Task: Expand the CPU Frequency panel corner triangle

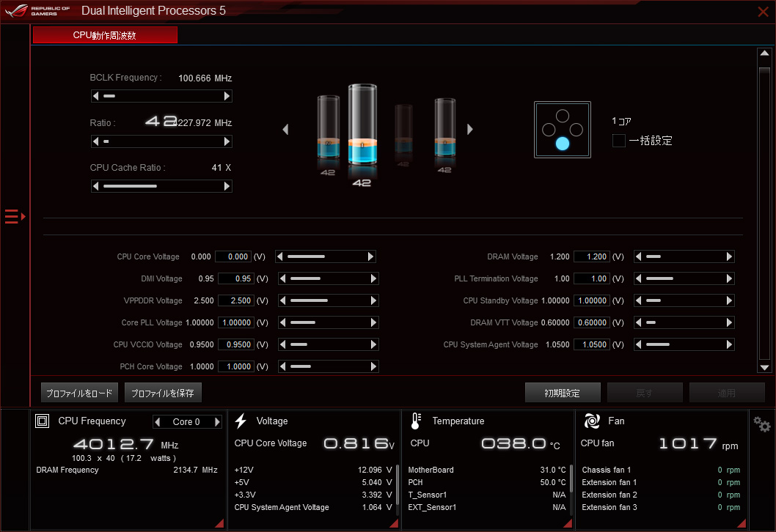Action: (219, 523)
